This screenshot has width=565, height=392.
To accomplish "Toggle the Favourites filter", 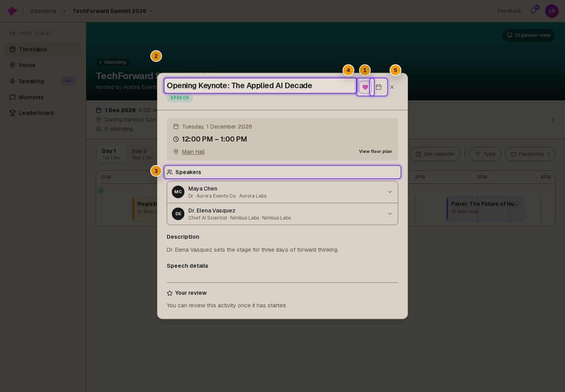I will pyautogui.click(x=530, y=154).
